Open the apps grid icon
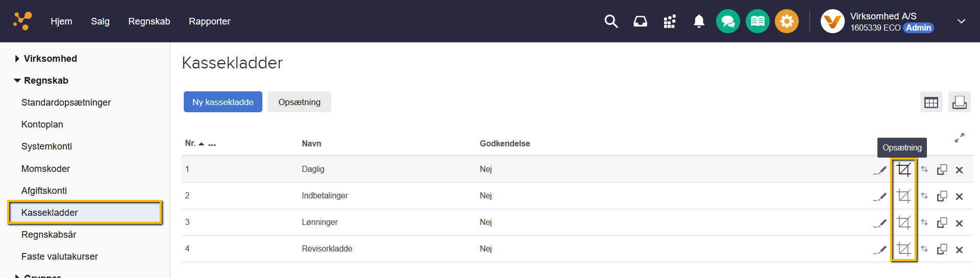This screenshot has width=980, height=278. click(669, 21)
